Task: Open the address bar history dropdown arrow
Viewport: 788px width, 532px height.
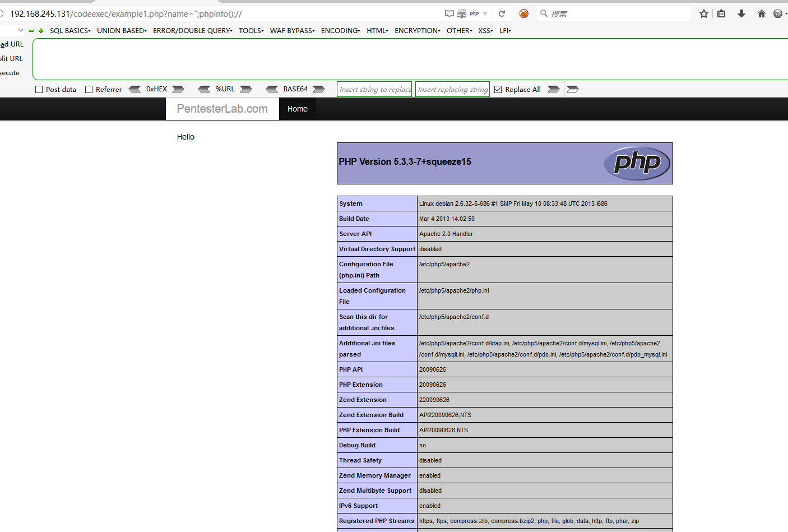Action: (485, 13)
